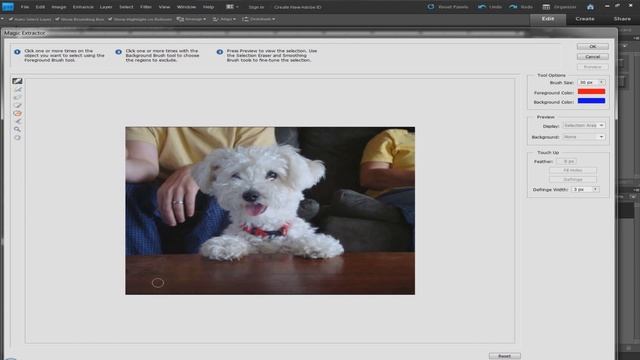Open the Select menu
640x360 pixels.
[126, 7]
